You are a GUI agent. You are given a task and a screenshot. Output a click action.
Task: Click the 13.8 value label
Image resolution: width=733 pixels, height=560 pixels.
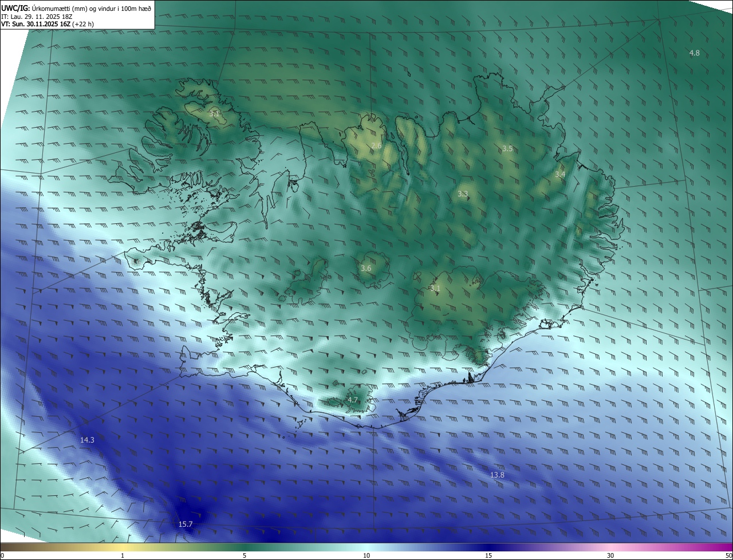point(497,475)
